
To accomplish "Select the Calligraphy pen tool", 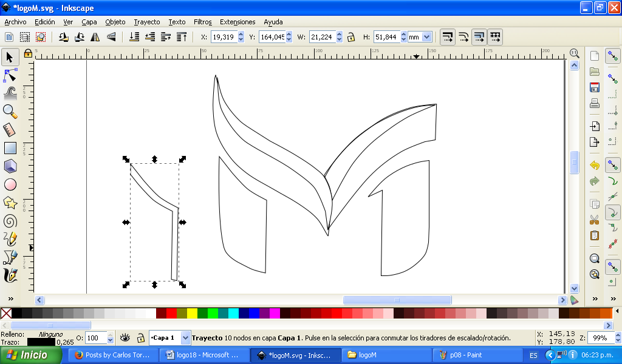I will pyautogui.click(x=10, y=275).
